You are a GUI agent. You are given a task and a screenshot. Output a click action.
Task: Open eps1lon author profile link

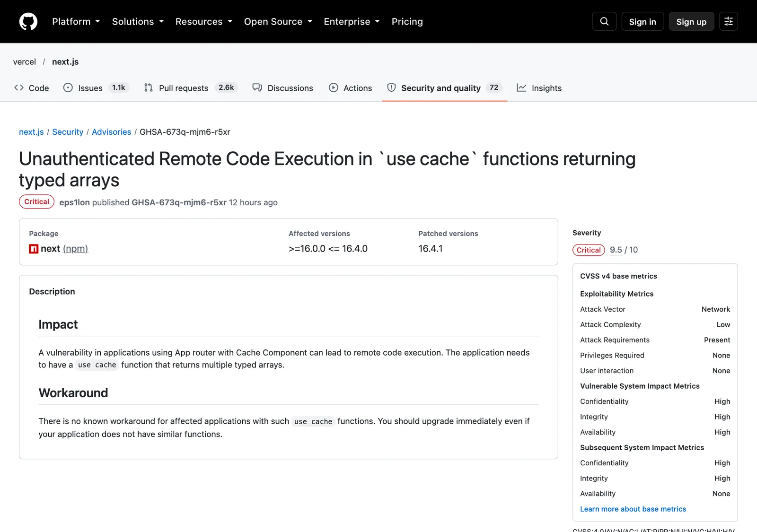tap(74, 202)
